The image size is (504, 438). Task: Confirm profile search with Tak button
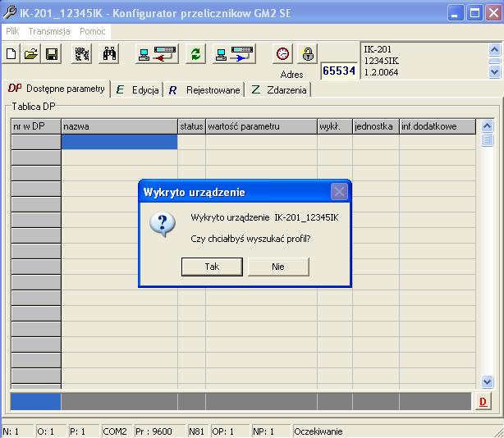click(212, 267)
